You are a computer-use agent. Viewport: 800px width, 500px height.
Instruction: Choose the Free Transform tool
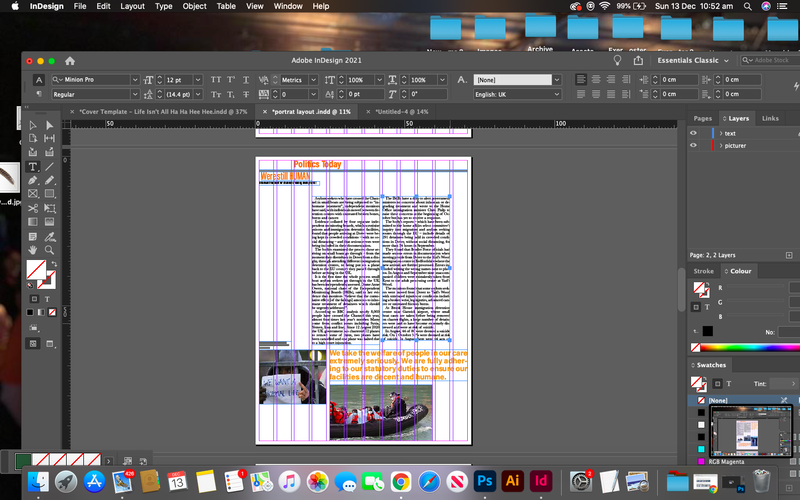(49, 208)
